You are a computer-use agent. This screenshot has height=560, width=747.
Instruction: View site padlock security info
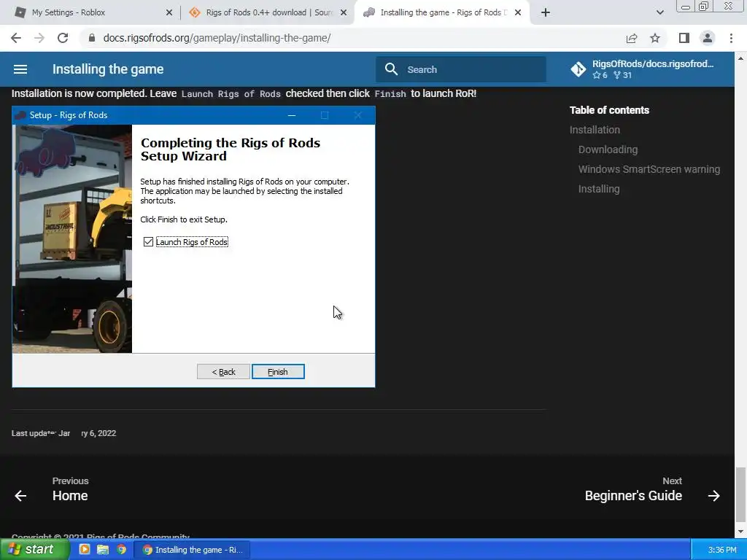(x=92, y=38)
